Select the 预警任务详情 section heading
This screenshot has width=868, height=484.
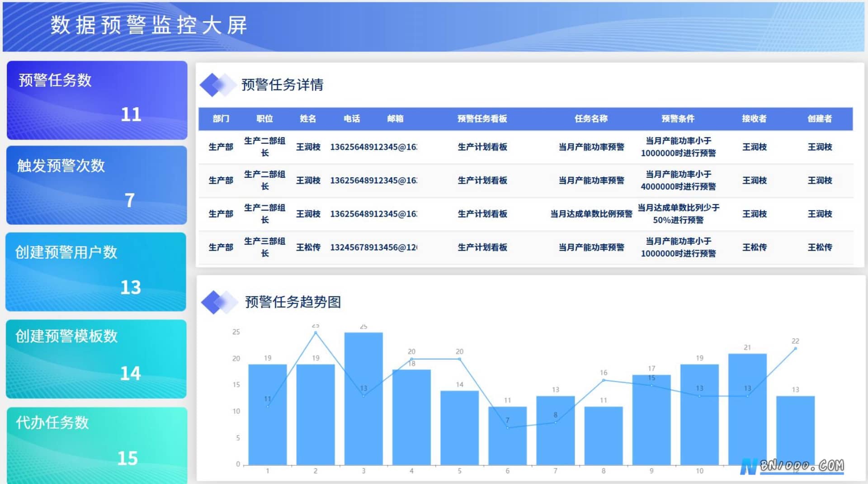282,85
